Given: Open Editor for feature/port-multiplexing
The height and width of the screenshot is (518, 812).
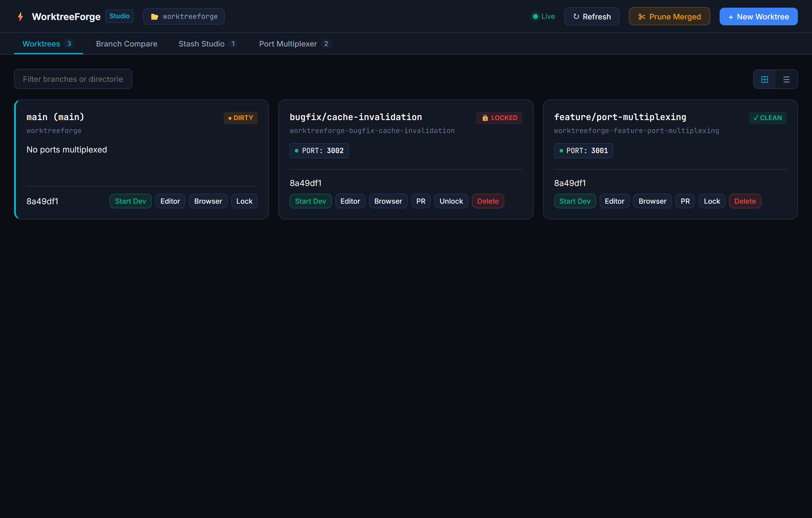Looking at the screenshot, I should 614,201.
